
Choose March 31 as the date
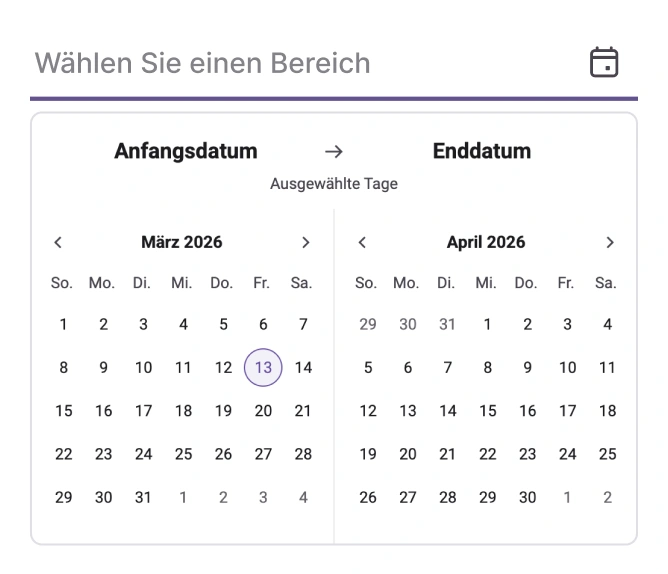pos(143,497)
